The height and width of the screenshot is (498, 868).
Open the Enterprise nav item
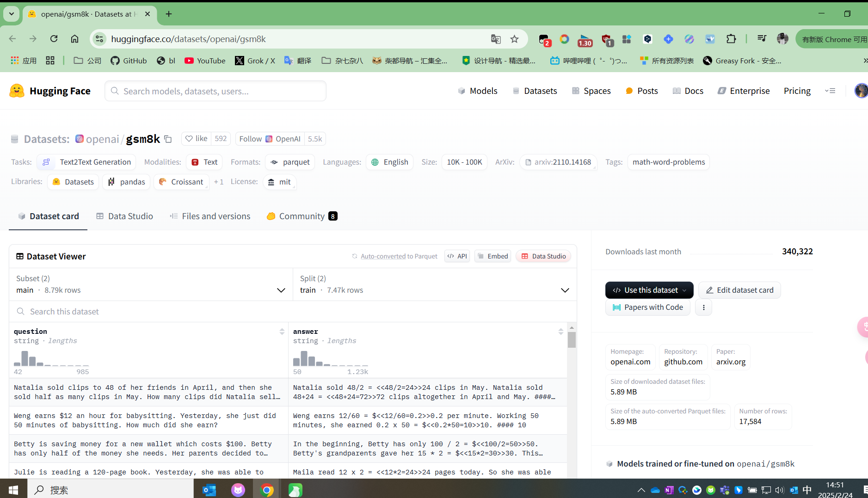[x=744, y=91]
